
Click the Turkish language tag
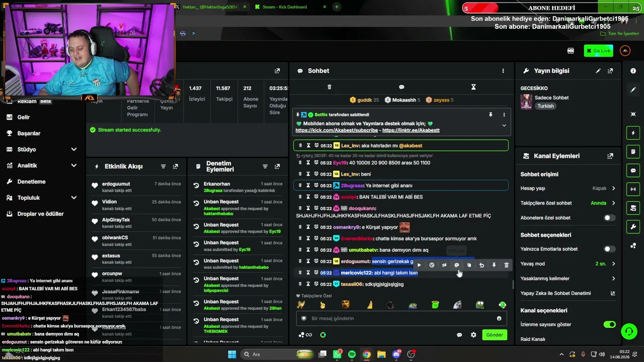click(x=545, y=106)
